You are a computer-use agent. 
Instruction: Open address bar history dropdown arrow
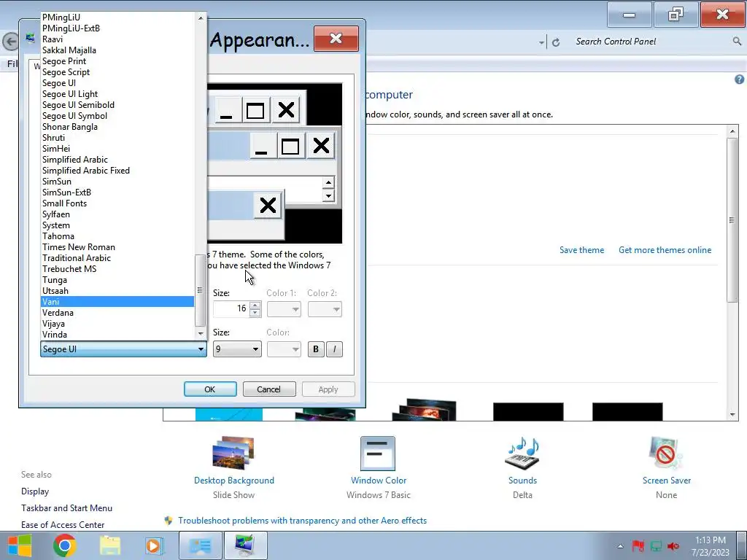tap(541, 42)
